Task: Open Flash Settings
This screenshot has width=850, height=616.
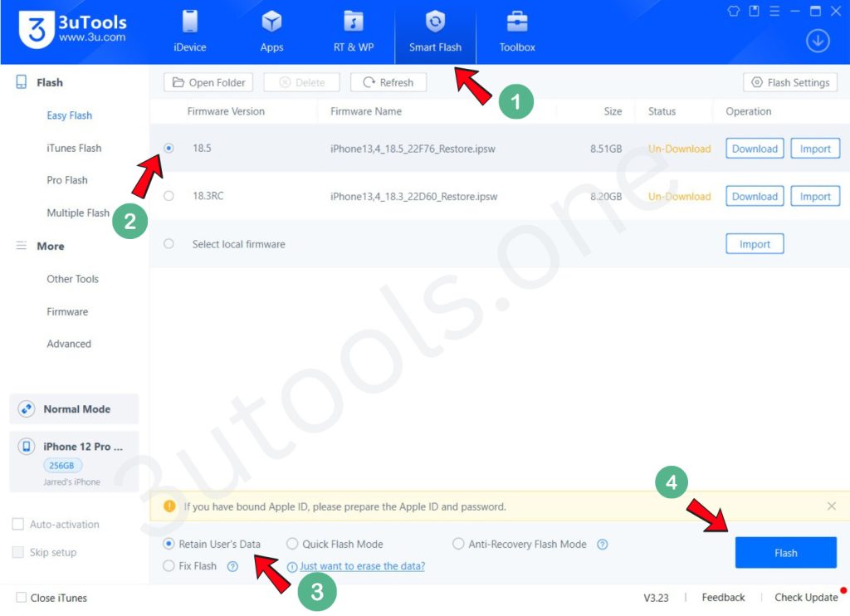Action: pyautogui.click(x=790, y=82)
